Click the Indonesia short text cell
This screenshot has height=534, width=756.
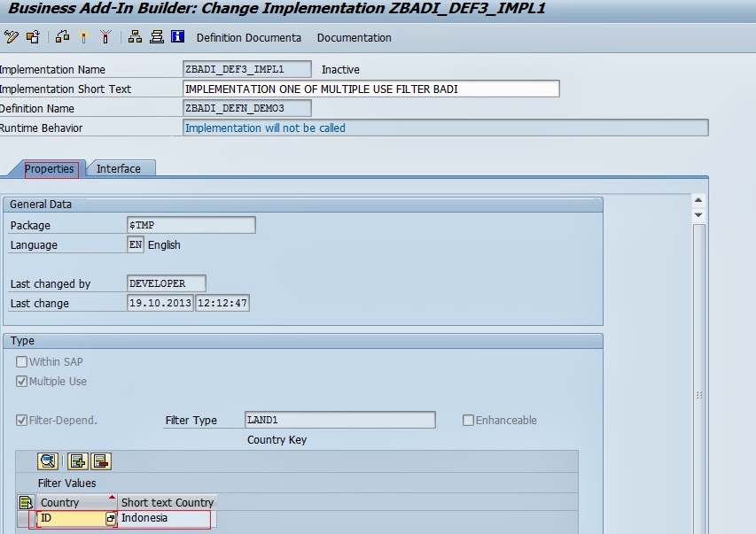click(x=165, y=519)
